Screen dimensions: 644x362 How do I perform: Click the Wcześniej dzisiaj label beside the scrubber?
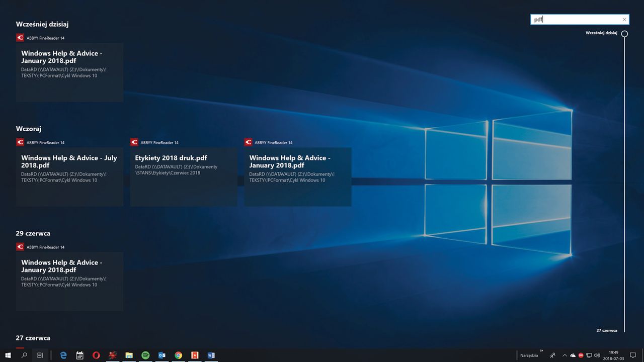601,33
